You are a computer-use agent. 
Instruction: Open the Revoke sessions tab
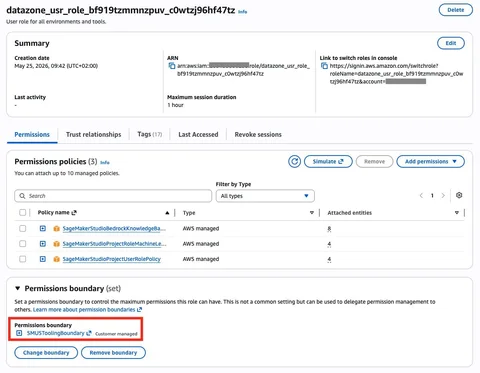click(x=258, y=135)
